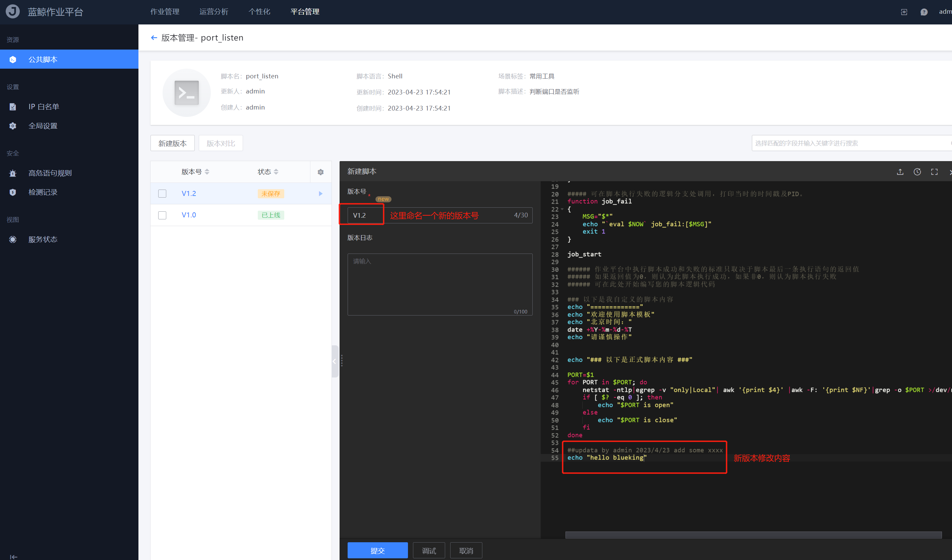
Task: Click the upload script icon
Action: point(900,172)
